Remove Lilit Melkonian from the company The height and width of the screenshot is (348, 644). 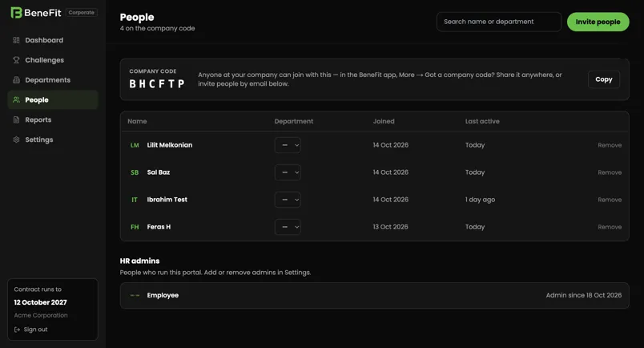[x=610, y=145]
